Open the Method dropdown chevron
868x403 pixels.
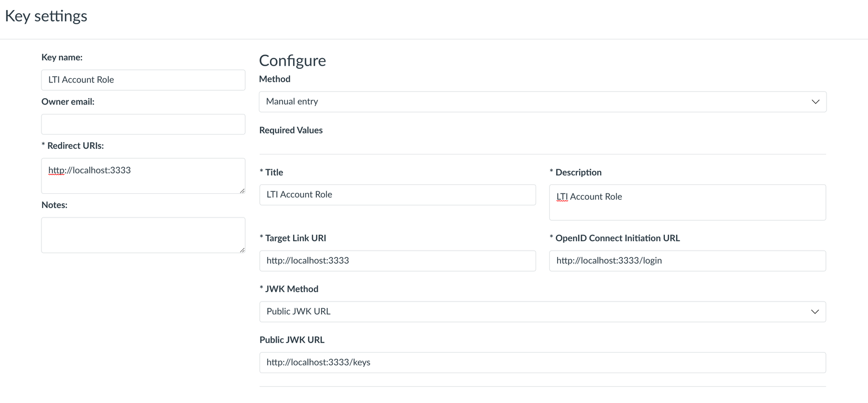[815, 102]
